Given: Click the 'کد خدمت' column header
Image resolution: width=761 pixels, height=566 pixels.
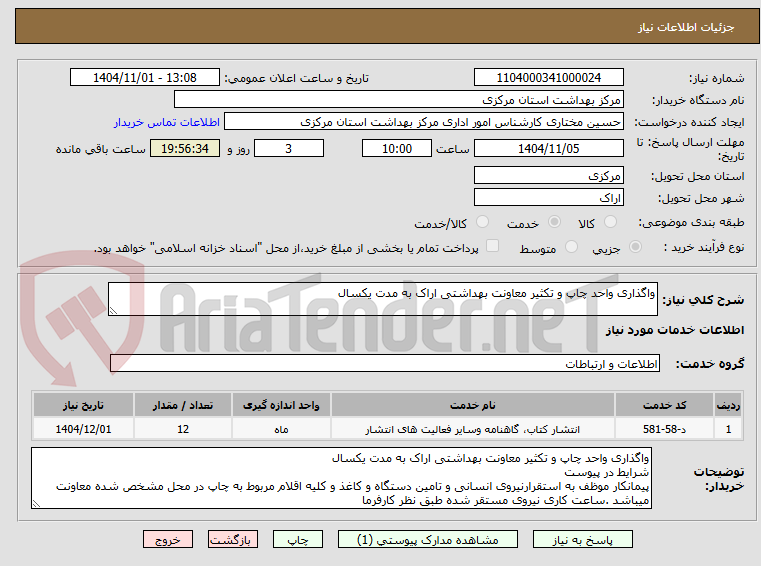Looking at the screenshot, I should (664, 405).
